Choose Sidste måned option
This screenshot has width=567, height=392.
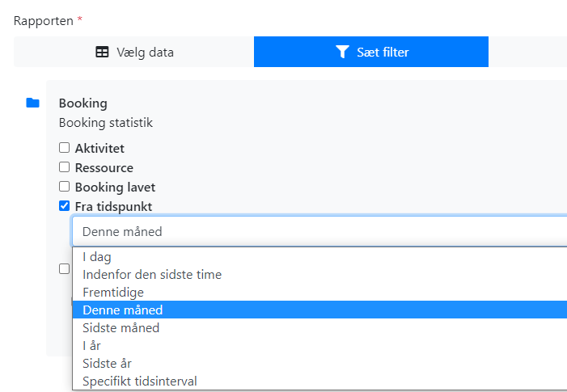coord(319,327)
